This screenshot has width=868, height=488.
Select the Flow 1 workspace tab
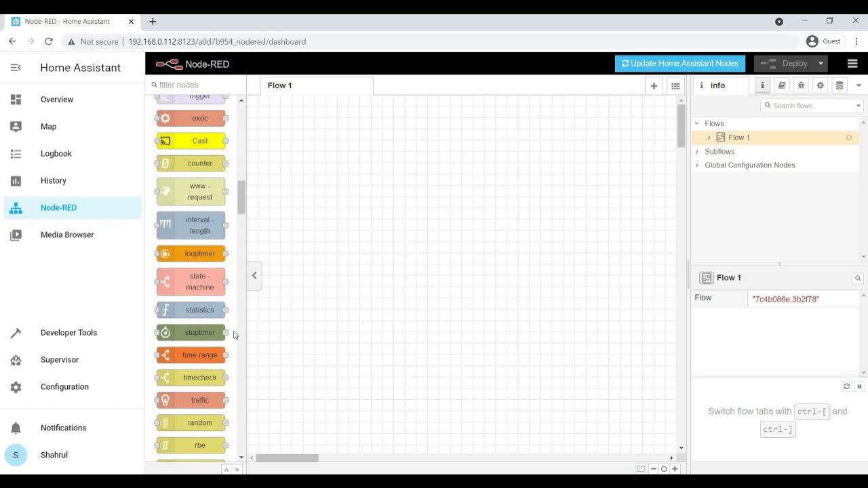click(317, 85)
